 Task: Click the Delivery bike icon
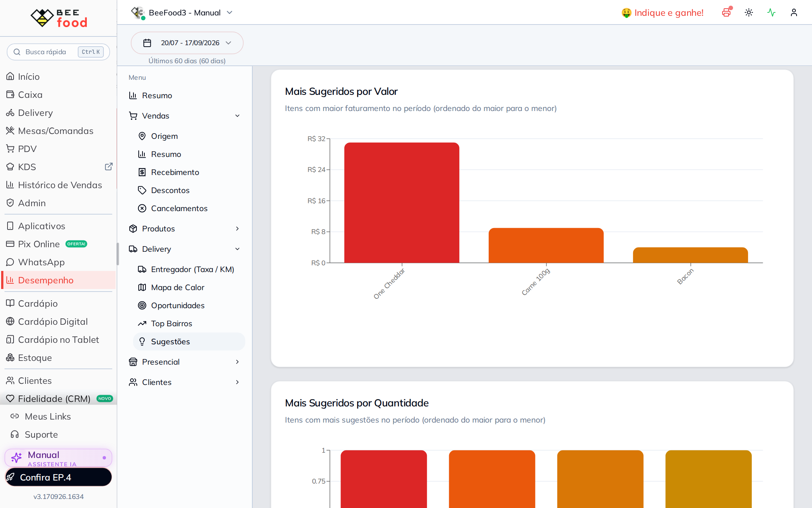10,113
